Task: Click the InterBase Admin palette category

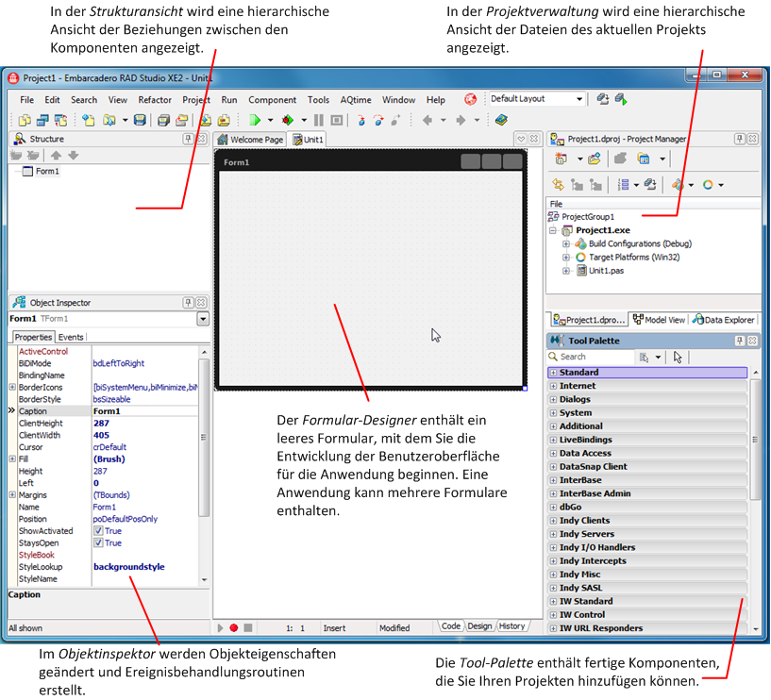Action: pos(647,493)
